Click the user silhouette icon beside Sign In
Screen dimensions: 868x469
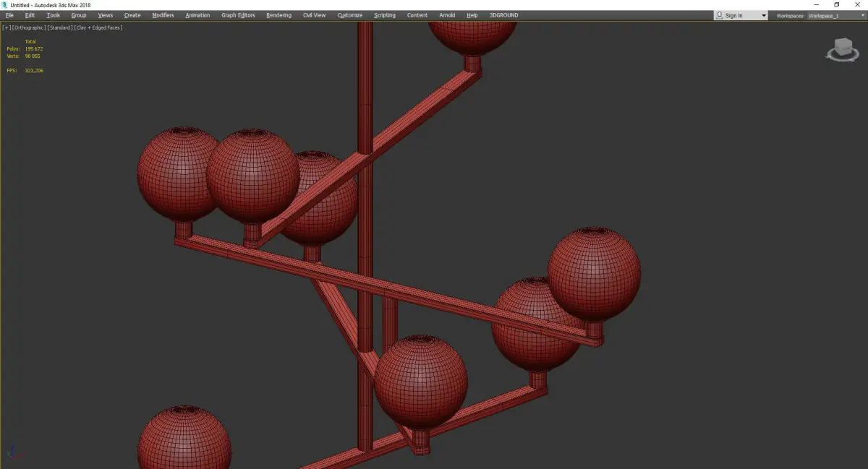(719, 15)
